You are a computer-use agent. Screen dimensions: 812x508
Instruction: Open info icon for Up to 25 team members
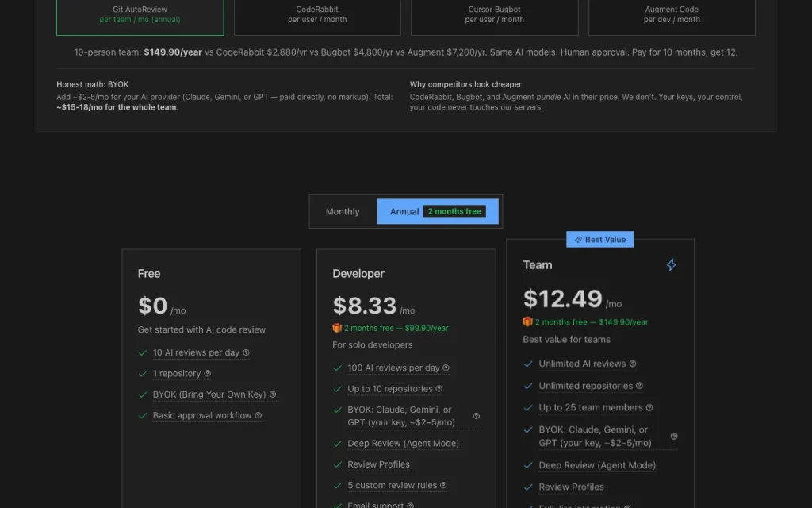click(649, 407)
